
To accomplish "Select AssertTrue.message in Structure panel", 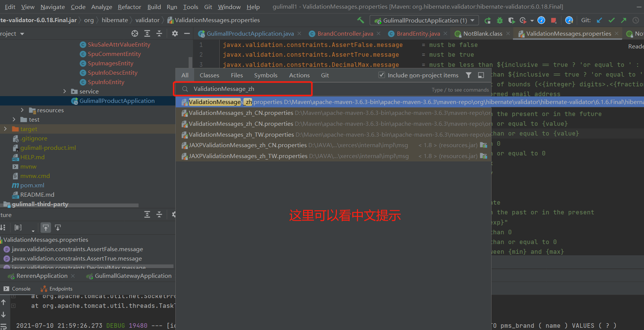I will click(77, 258).
